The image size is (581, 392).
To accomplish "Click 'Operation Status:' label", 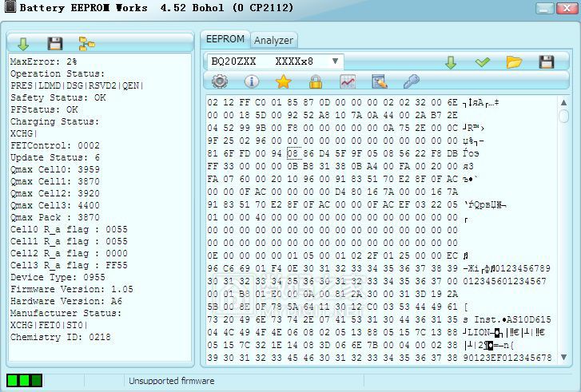I will [x=58, y=73].
